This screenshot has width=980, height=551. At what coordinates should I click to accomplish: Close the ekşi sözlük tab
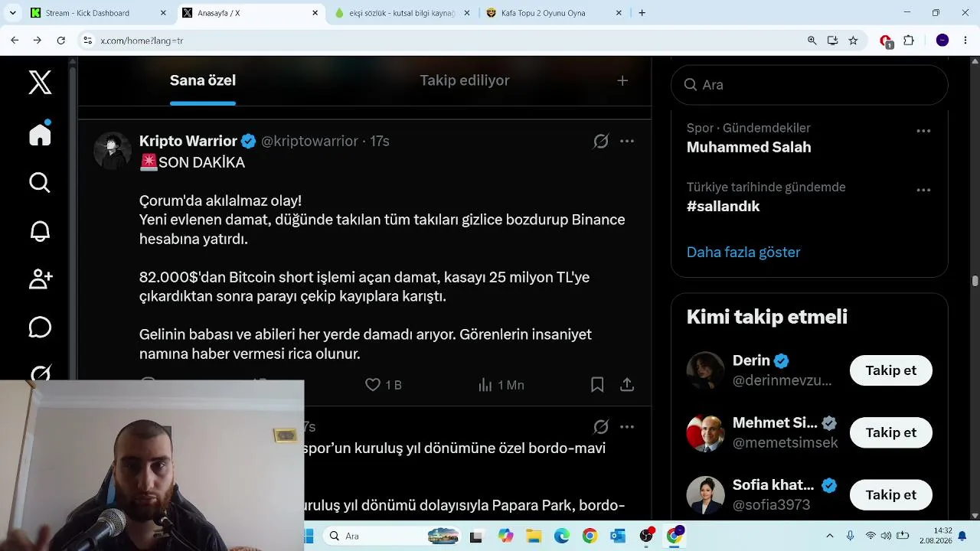point(468,13)
